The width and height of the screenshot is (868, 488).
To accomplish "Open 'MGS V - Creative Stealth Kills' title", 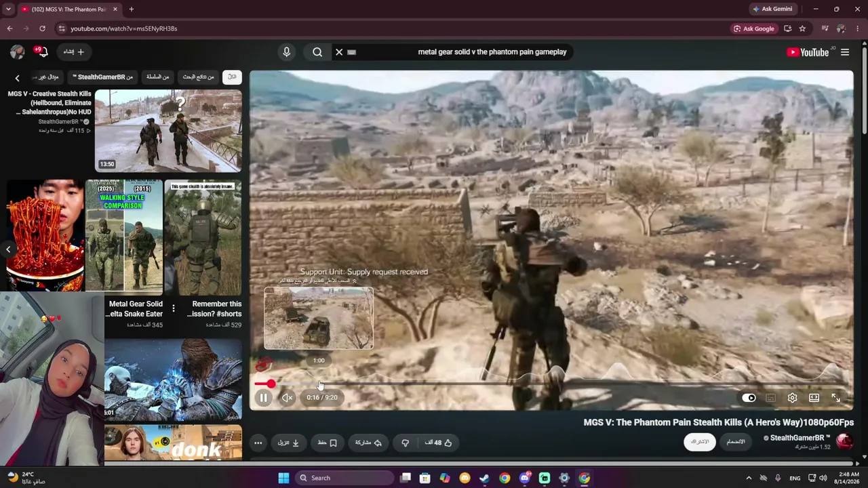I will coord(50,103).
